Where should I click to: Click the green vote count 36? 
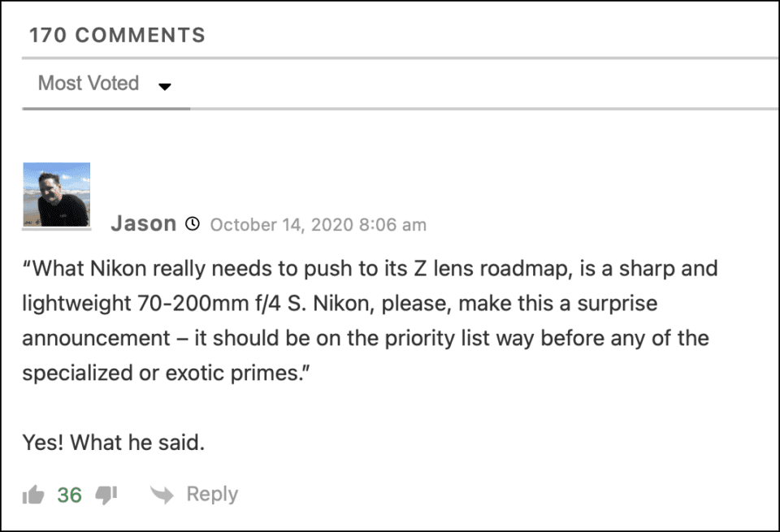click(70, 495)
